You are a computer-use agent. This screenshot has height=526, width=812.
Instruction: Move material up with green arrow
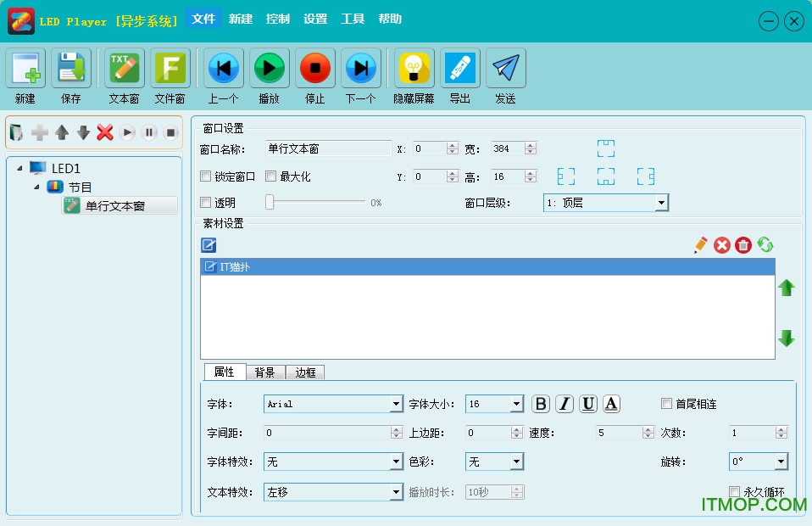click(x=786, y=288)
